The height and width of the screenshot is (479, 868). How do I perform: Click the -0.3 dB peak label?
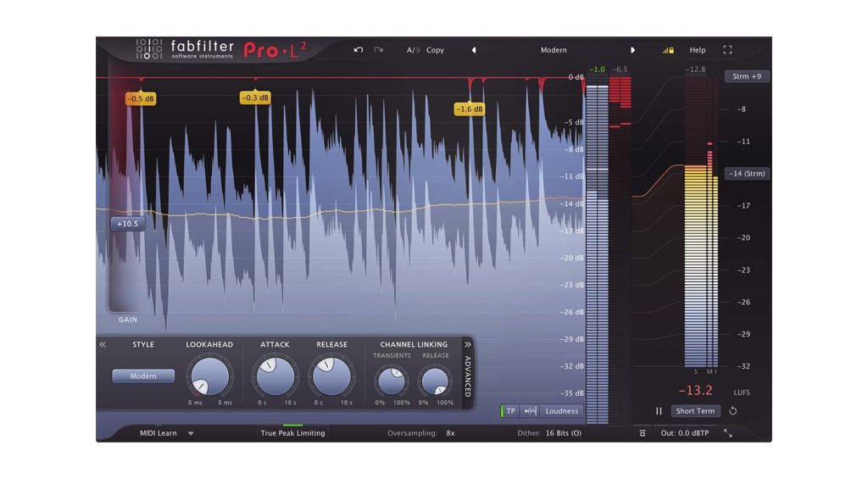coord(255,97)
